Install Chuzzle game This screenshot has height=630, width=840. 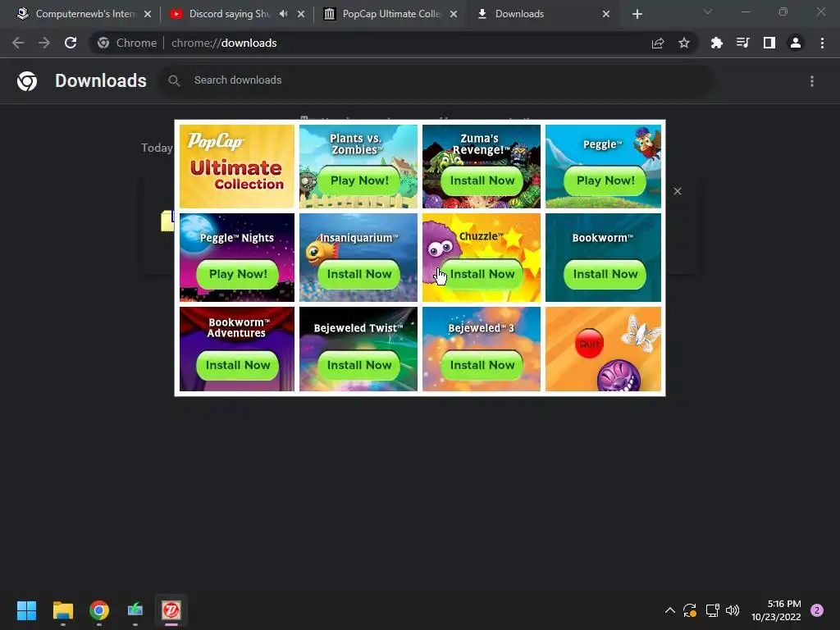click(482, 274)
